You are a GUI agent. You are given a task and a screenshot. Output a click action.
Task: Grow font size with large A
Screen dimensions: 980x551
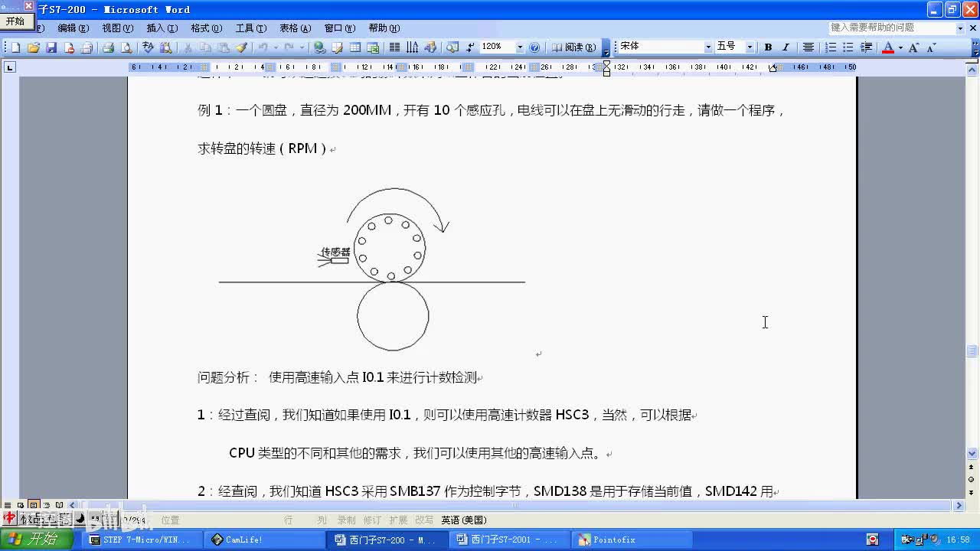pos(914,47)
